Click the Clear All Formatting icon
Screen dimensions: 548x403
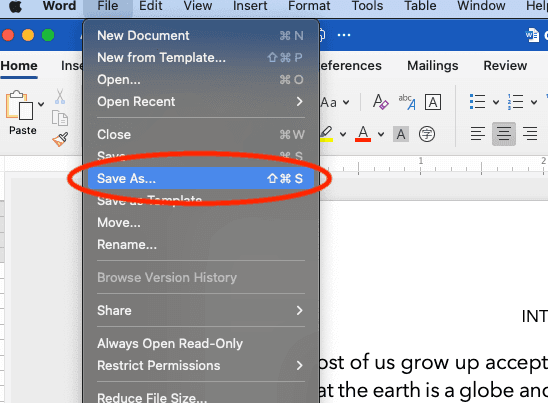380,102
